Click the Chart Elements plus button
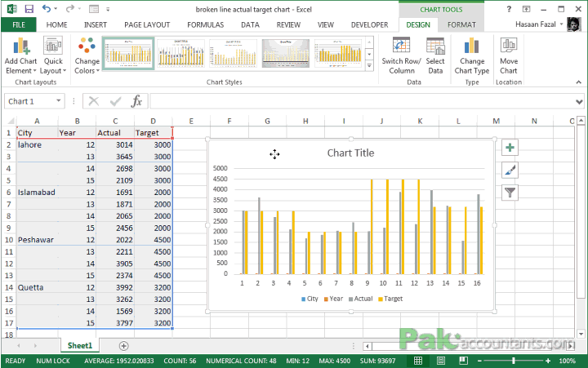Viewport: 588px width, 368px height. (510, 148)
